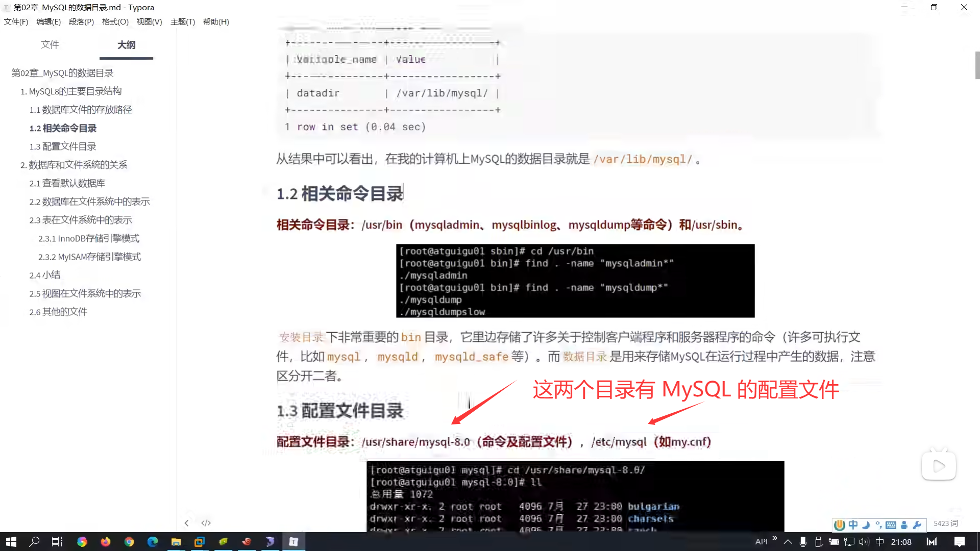Toggle Chinese/English mode in the IME toolbar
980x551 pixels.
853,525
